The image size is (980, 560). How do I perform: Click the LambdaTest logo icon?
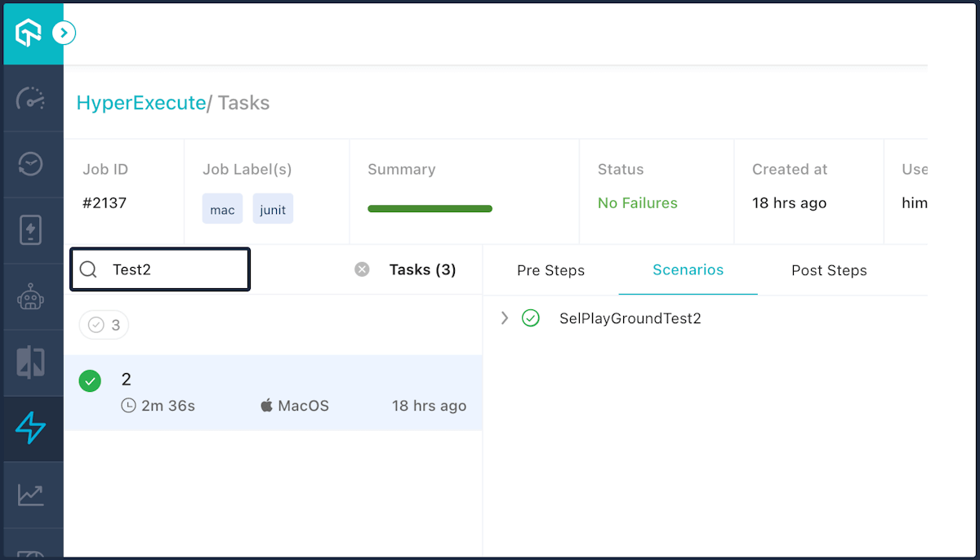pos(29,33)
